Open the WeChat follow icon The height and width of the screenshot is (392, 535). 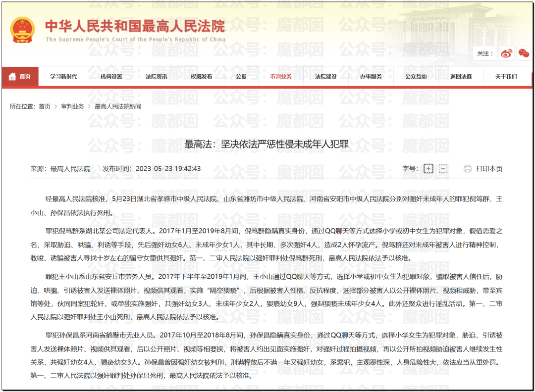[x=524, y=53]
